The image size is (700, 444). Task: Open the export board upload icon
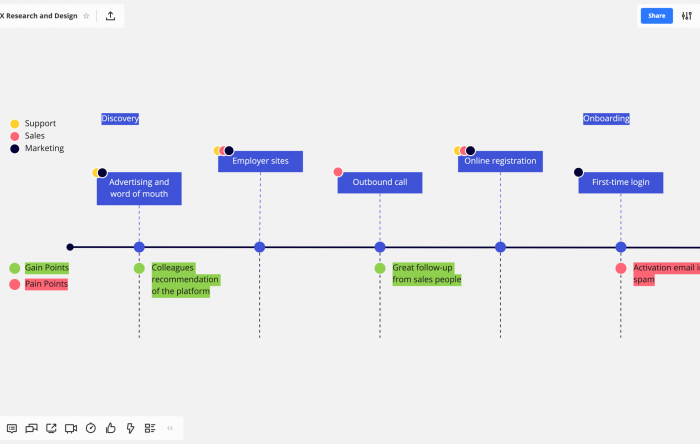tap(110, 16)
